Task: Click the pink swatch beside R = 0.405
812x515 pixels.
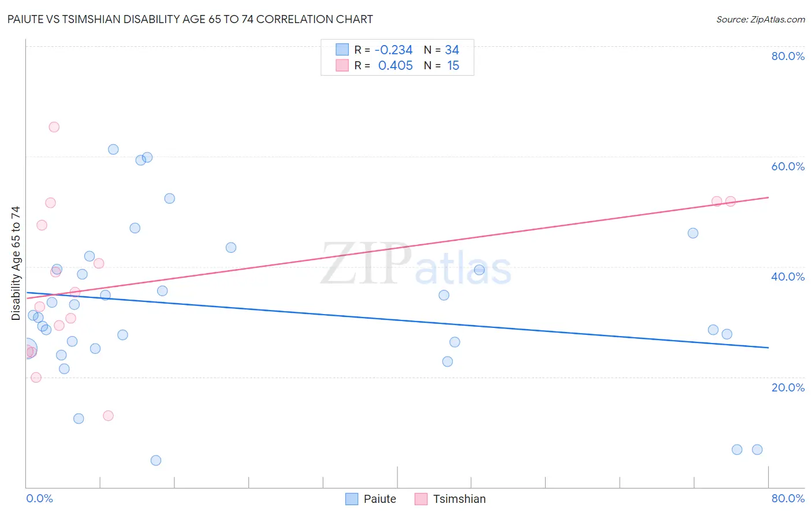Action: coord(342,65)
